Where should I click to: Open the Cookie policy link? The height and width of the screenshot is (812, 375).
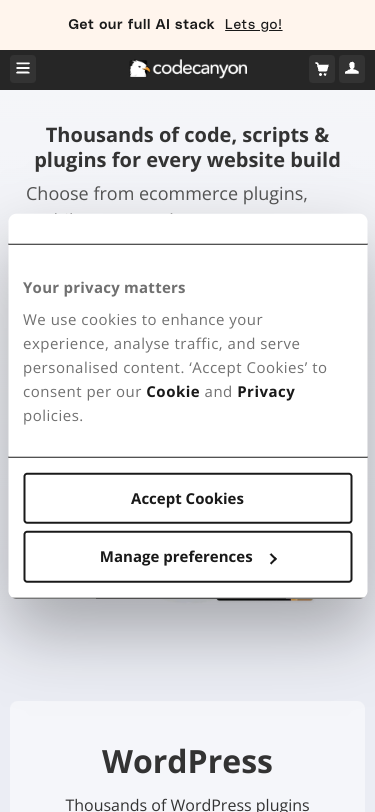pyautogui.click(x=173, y=392)
